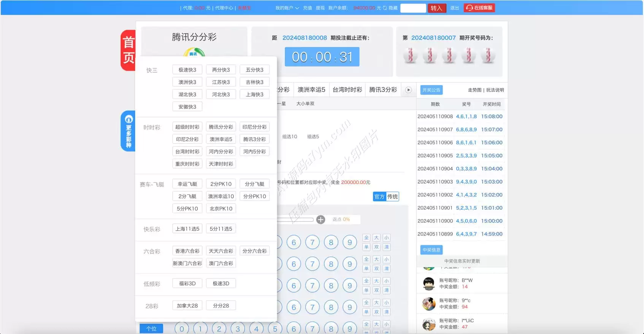Open the 在线客服 online support chat
Screen dimensions: 644x334
pos(479,8)
